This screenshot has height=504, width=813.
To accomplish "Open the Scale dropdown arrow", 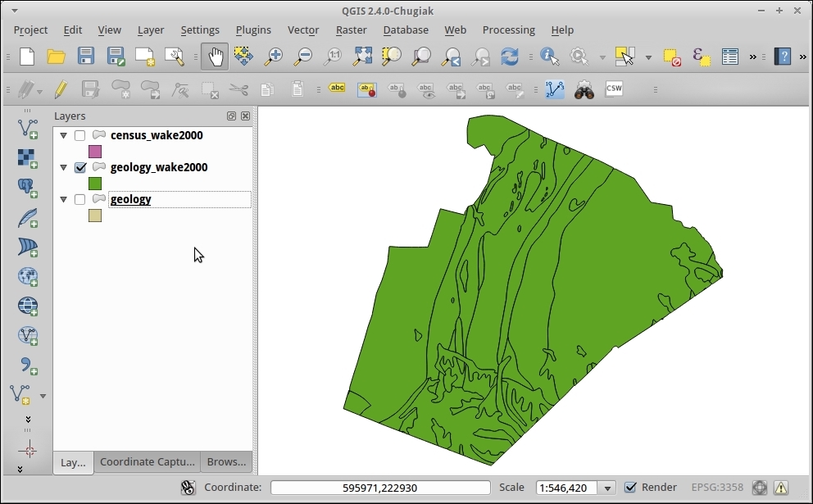I will tap(606, 488).
